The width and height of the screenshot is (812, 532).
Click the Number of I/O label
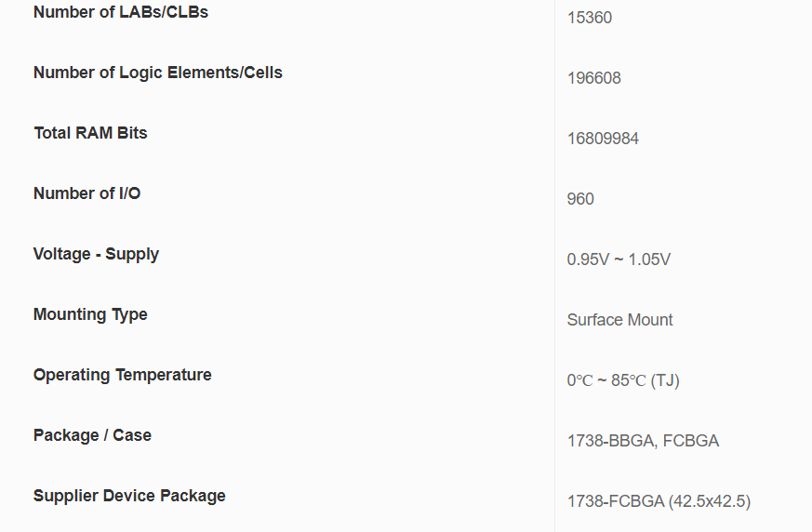point(87,193)
